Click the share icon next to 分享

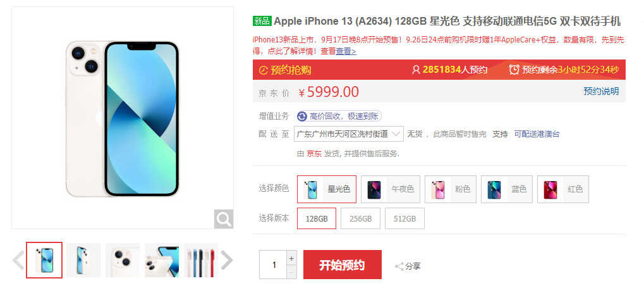(399, 266)
